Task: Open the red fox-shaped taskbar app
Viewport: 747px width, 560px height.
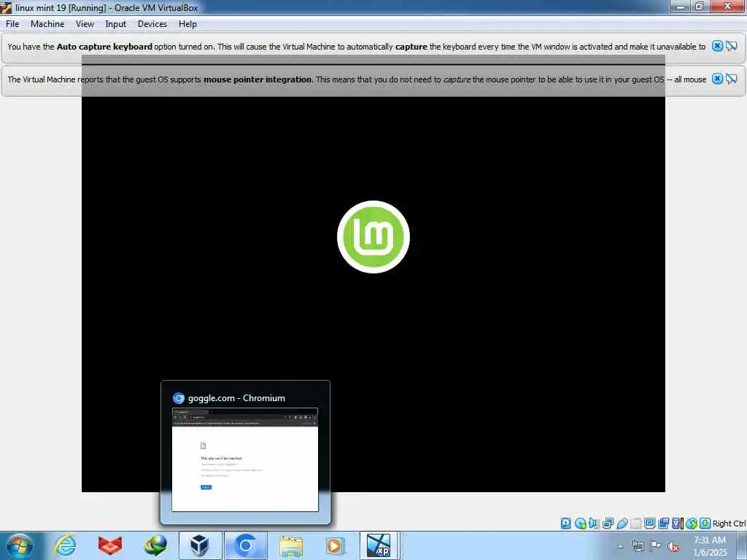Action: click(110, 545)
